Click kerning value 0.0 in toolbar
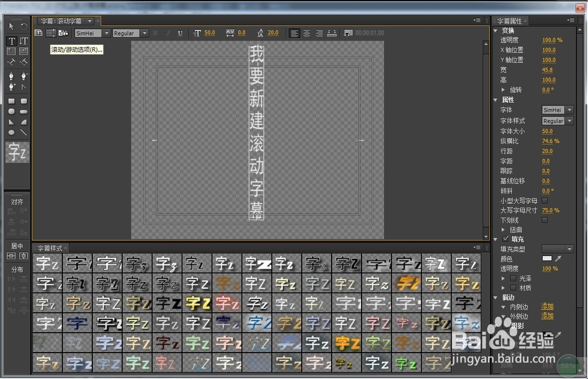The width and height of the screenshot is (588, 379). (242, 33)
